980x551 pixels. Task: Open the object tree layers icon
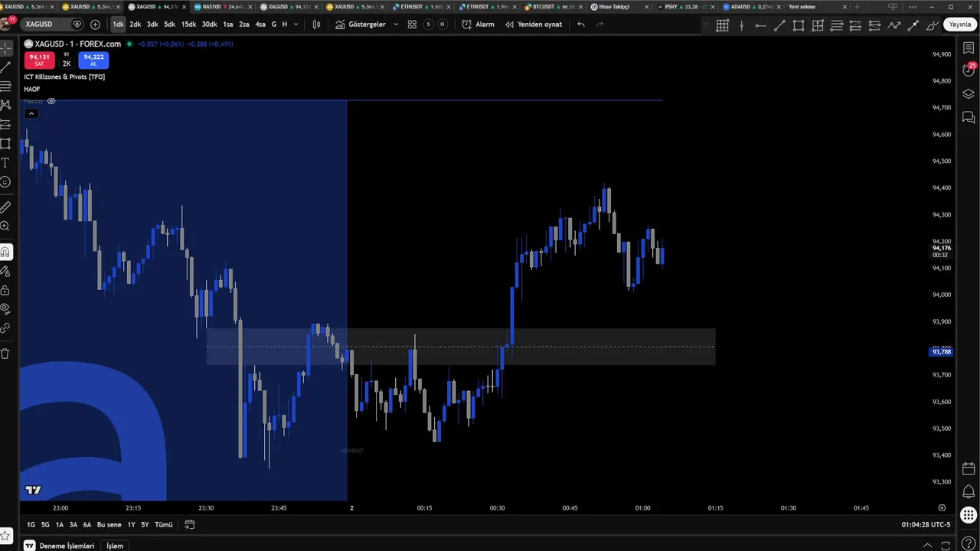(969, 94)
